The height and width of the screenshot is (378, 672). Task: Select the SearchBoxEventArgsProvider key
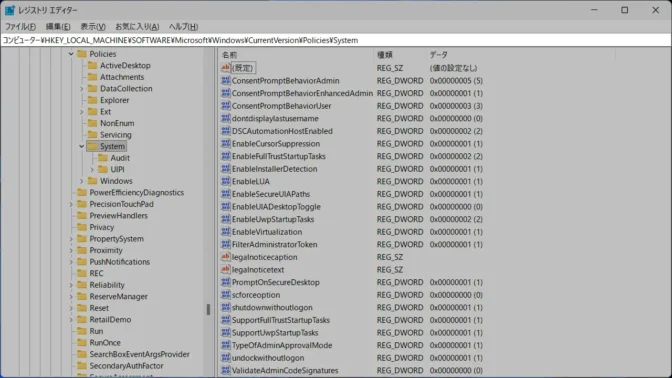139,354
